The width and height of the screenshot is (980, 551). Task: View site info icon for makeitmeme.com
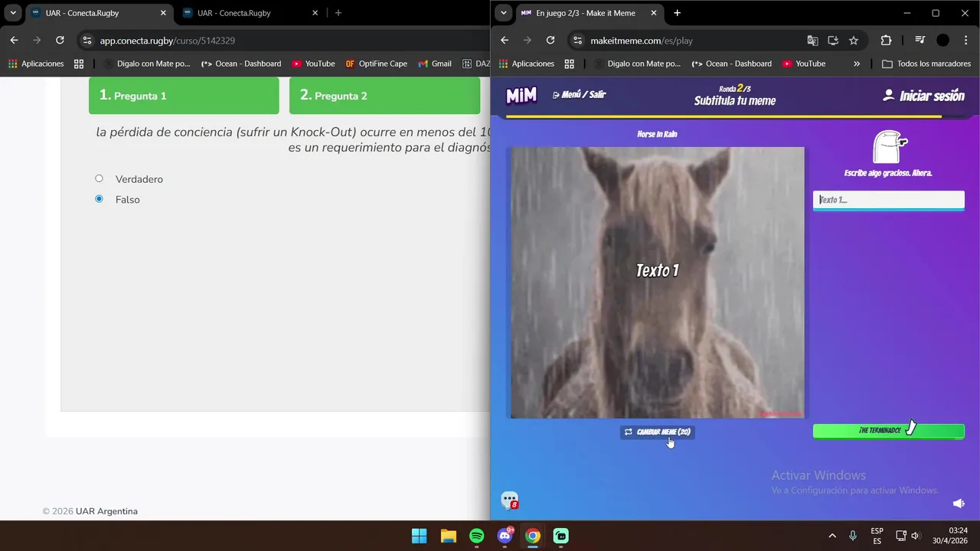coord(577,41)
